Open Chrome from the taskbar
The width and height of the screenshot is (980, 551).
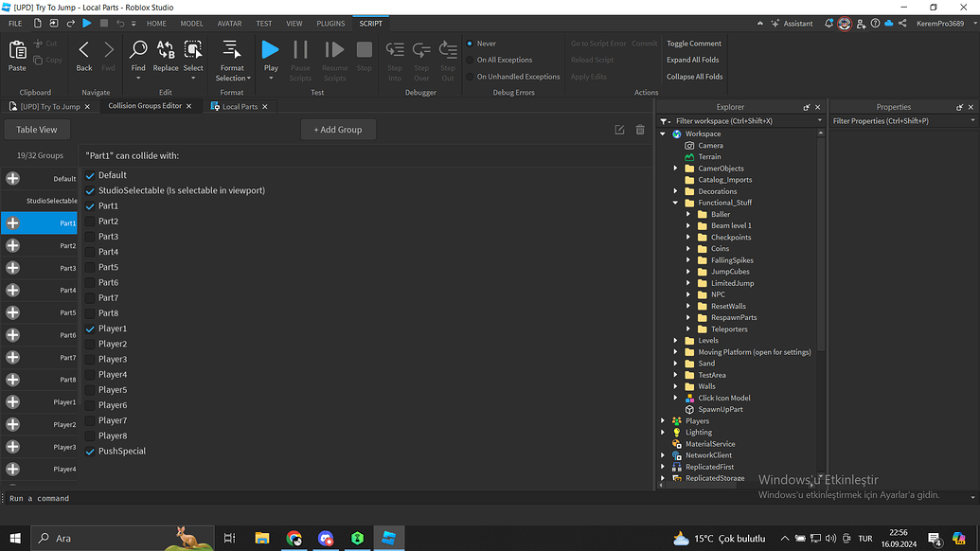tap(294, 538)
